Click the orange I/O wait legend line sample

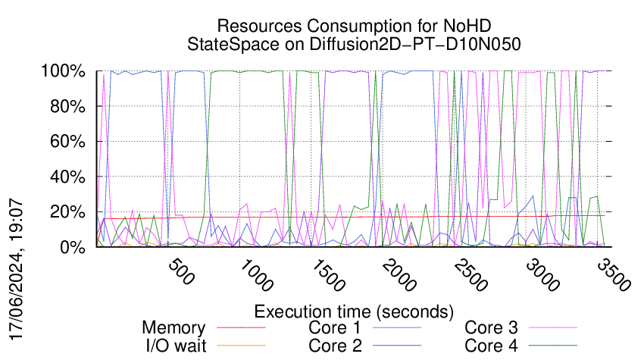point(241,345)
